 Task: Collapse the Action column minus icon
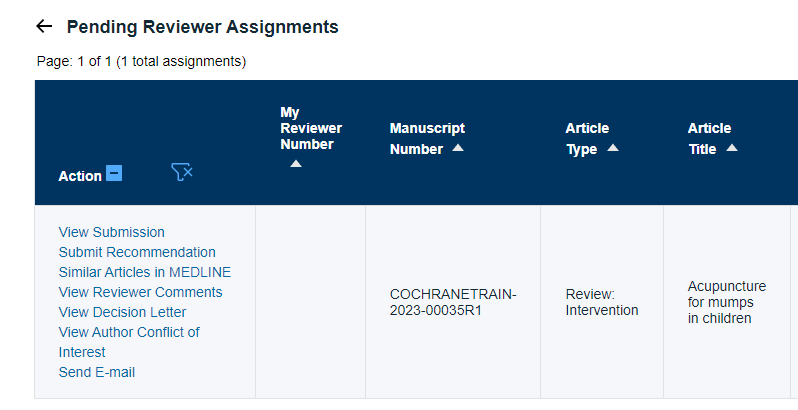coord(114,174)
